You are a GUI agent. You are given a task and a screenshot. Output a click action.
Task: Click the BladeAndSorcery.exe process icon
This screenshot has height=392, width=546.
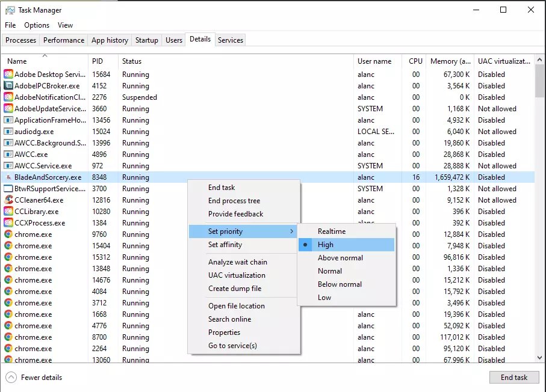pyautogui.click(x=8, y=177)
